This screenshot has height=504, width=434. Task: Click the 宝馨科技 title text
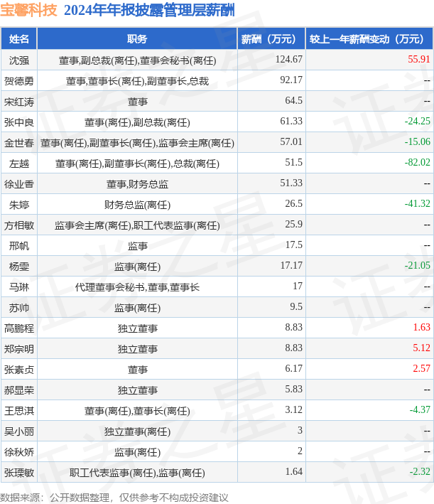28,10
